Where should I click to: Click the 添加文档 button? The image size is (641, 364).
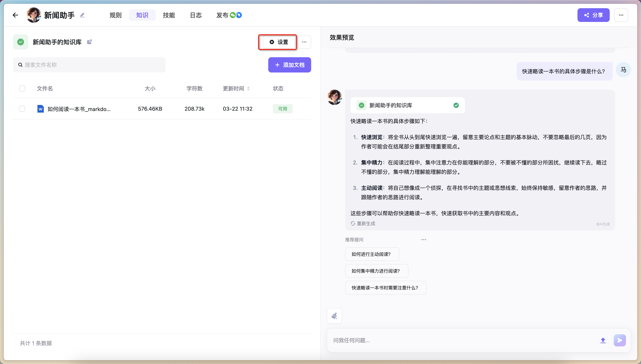[290, 65]
